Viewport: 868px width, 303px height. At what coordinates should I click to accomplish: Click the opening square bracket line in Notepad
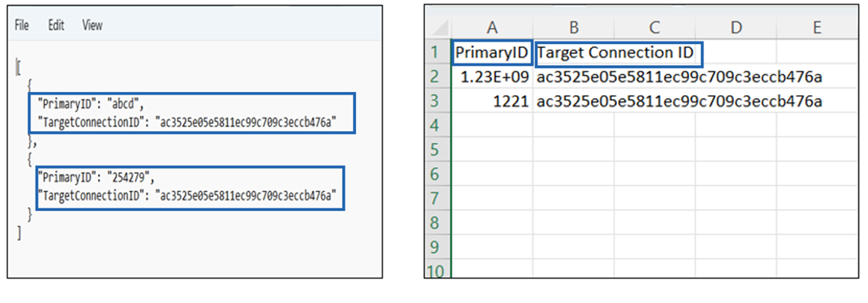point(18,67)
